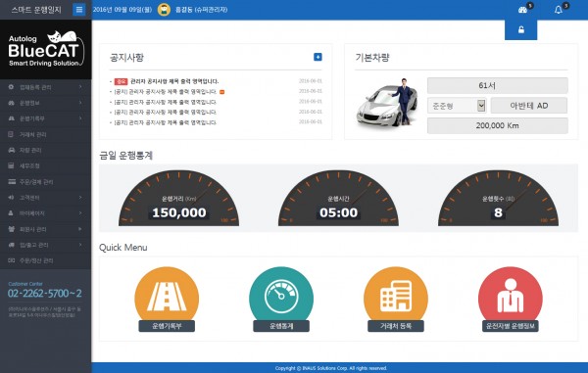Click the 스마트 운행일지 title
Image resolution: width=588 pixels, height=373 pixels.
tap(36, 10)
